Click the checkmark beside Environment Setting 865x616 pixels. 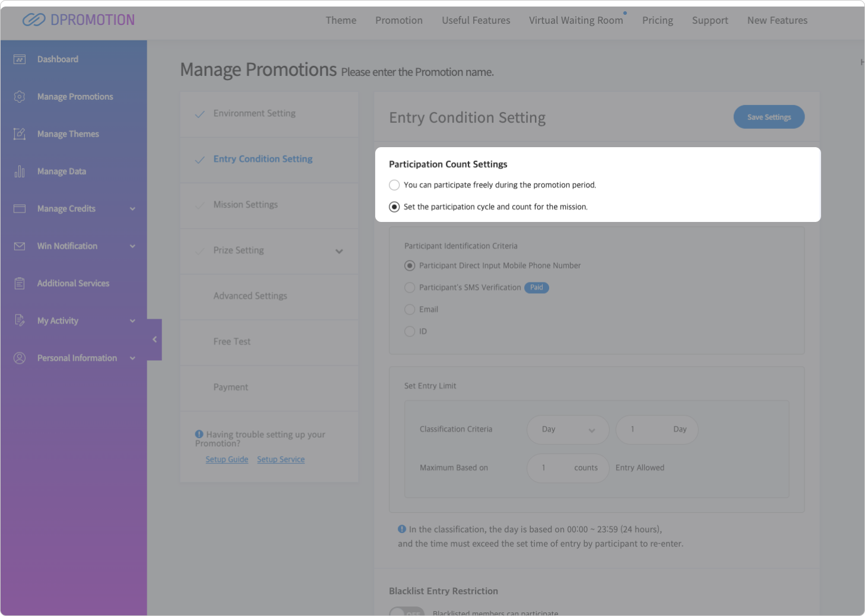click(200, 114)
